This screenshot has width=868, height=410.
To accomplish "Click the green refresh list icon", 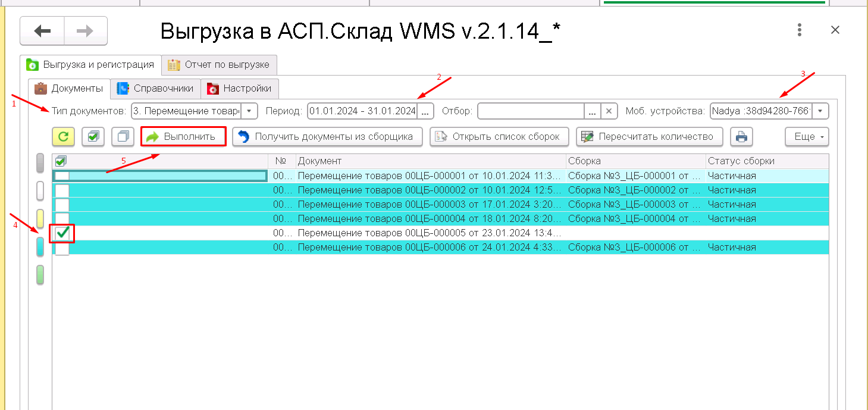I will coord(63,136).
